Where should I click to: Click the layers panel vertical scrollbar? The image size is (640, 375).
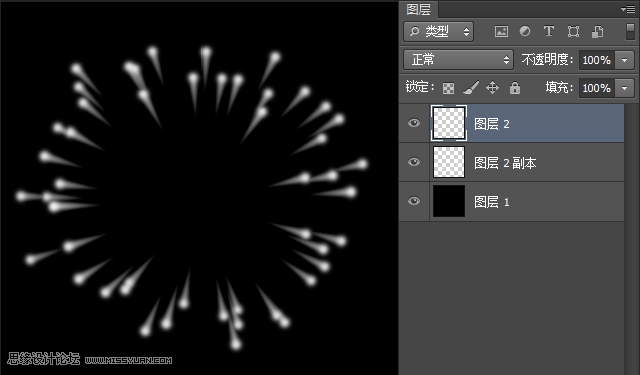click(x=632, y=239)
